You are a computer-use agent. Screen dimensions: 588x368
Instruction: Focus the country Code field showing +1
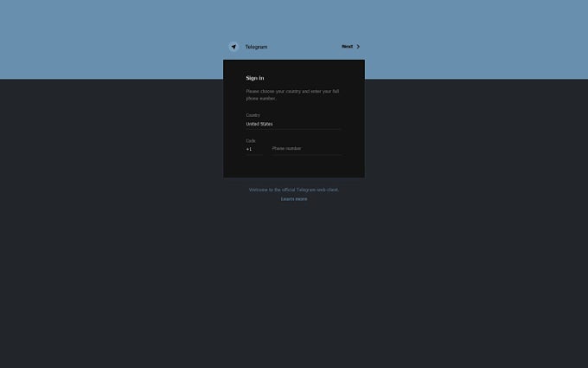pyautogui.click(x=254, y=150)
